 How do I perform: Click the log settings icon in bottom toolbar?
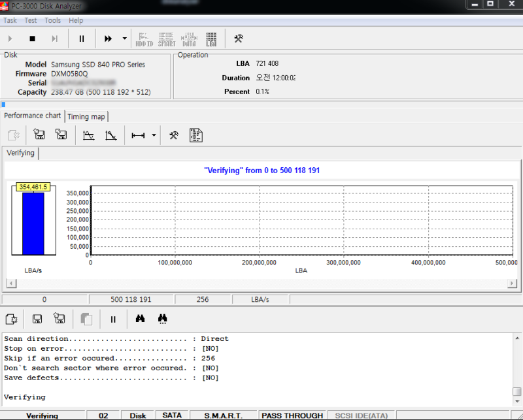[x=12, y=319]
